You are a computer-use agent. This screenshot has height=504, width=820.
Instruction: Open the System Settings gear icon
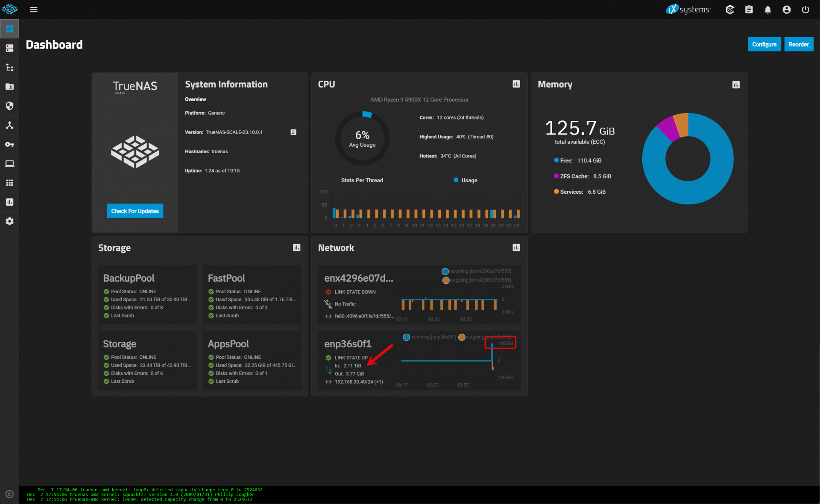click(x=9, y=221)
